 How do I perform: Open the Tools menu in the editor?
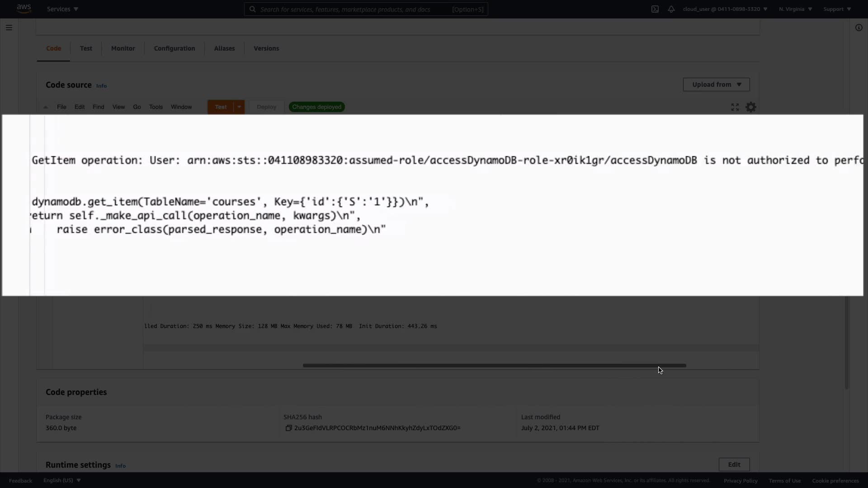click(x=156, y=107)
